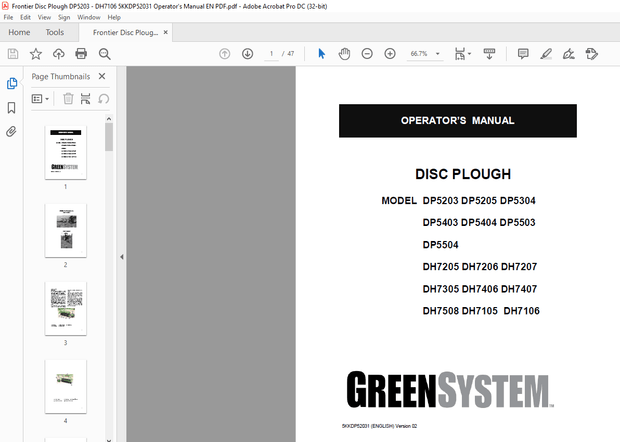Image resolution: width=620 pixels, height=442 pixels.
Task: Click the Print pages thumbnail icon
Action: click(85, 98)
